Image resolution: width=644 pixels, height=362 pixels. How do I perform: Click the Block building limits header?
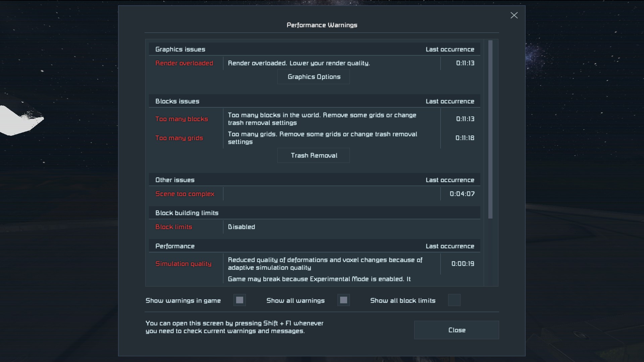coord(187,213)
